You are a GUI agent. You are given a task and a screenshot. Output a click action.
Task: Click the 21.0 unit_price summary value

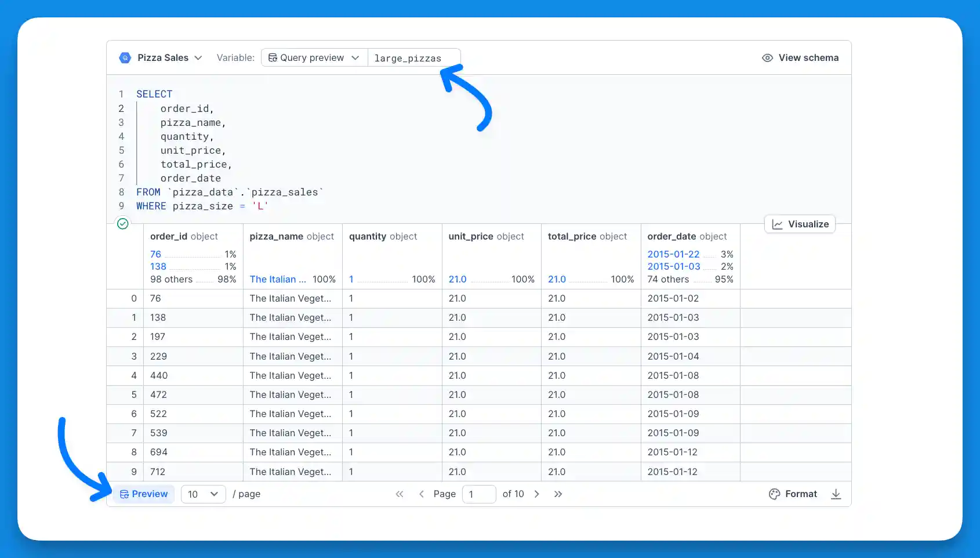pos(458,279)
